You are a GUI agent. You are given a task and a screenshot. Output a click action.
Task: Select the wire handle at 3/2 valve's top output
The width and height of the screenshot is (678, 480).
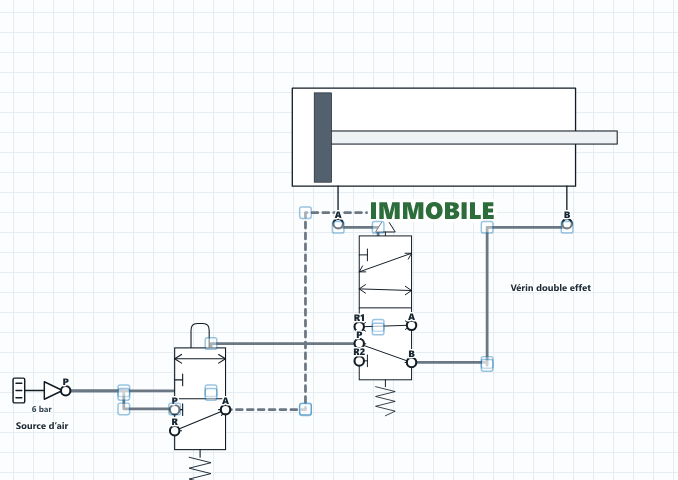[211, 343]
